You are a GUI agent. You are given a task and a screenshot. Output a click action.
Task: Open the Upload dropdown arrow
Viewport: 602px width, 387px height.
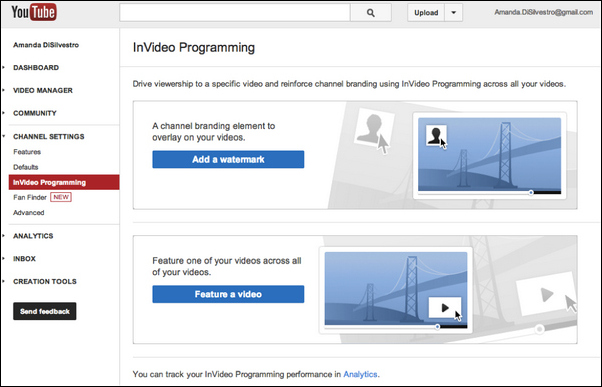(453, 13)
